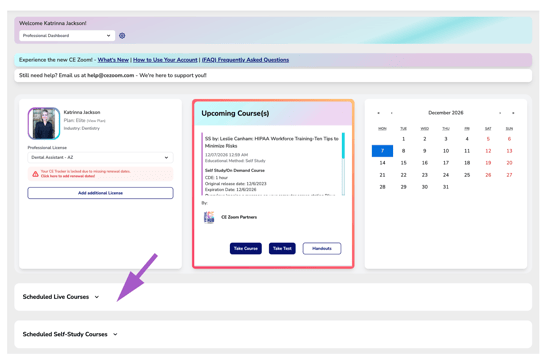The height and width of the screenshot is (360, 546).
Task: Click the upcoming course list scrollbar
Action: 343,164
